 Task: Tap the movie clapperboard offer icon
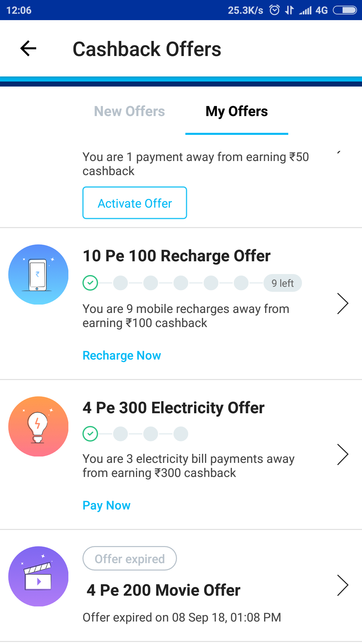[38, 576]
